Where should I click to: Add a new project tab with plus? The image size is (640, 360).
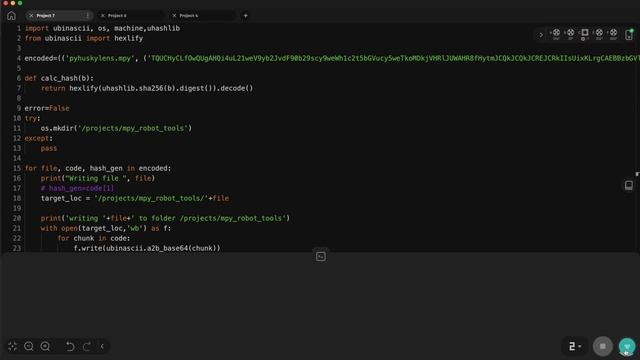coord(245,16)
